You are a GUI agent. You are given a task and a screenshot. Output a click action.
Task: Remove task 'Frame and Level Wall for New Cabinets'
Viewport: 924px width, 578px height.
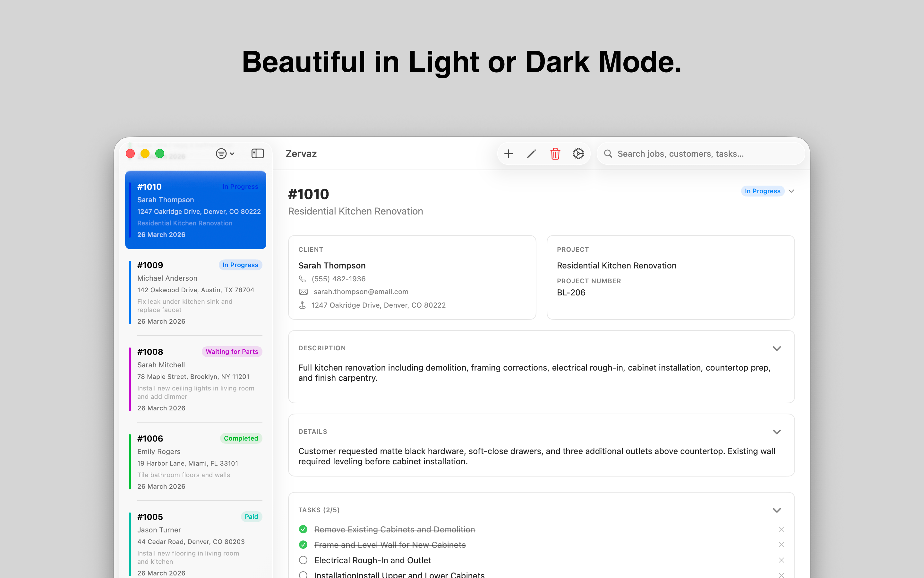point(781,545)
